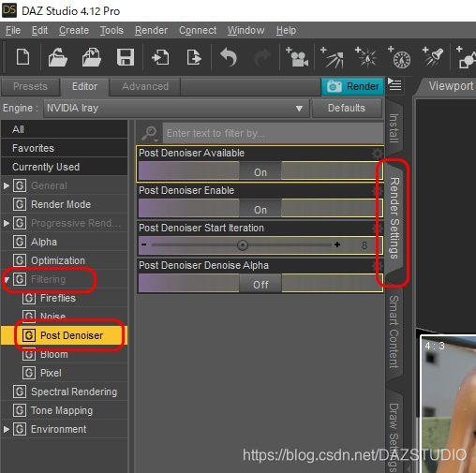Image resolution: width=476 pixels, height=473 pixels.
Task: Create a new distant light
Action: (x=332, y=57)
